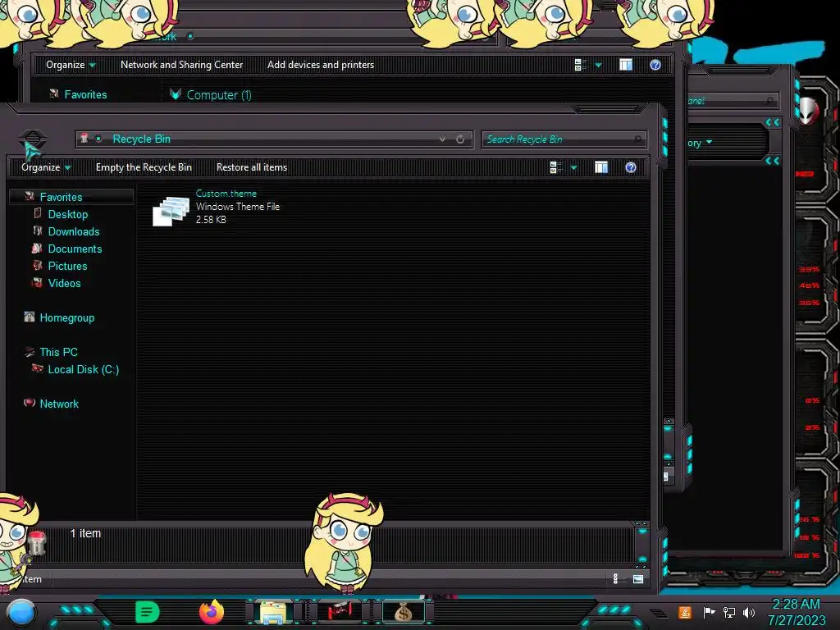The width and height of the screenshot is (840, 630).
Task: Open the green notes app on taskbar
Action: [x=147, y=612]
